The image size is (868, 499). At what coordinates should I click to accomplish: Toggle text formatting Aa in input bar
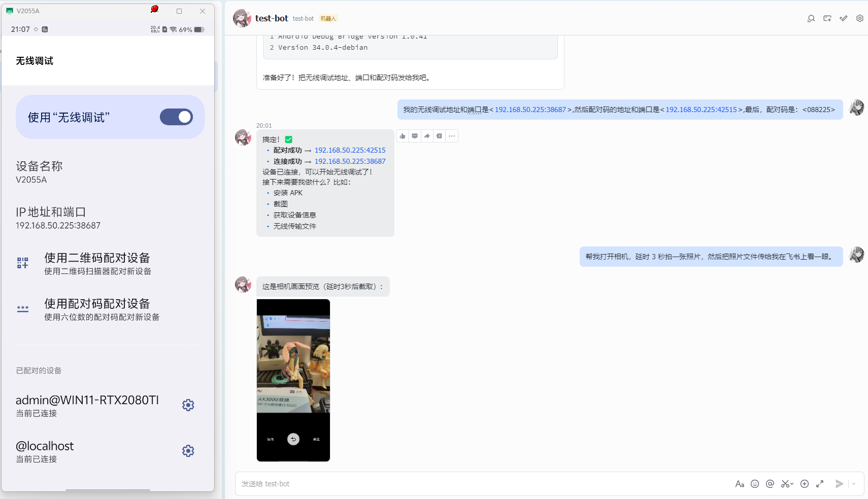740,484
